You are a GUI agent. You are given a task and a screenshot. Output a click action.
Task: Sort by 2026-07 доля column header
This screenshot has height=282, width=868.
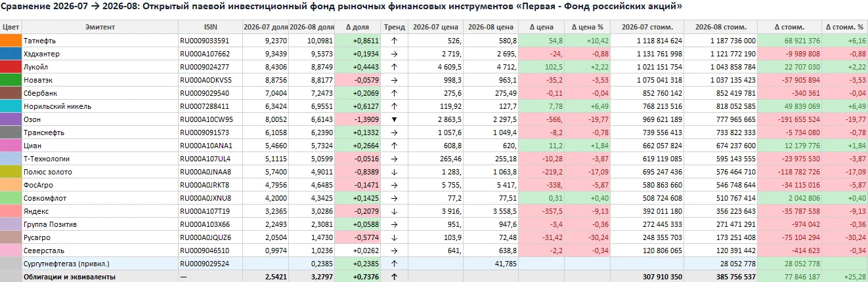pyautogui.click(x=265, y=27)
